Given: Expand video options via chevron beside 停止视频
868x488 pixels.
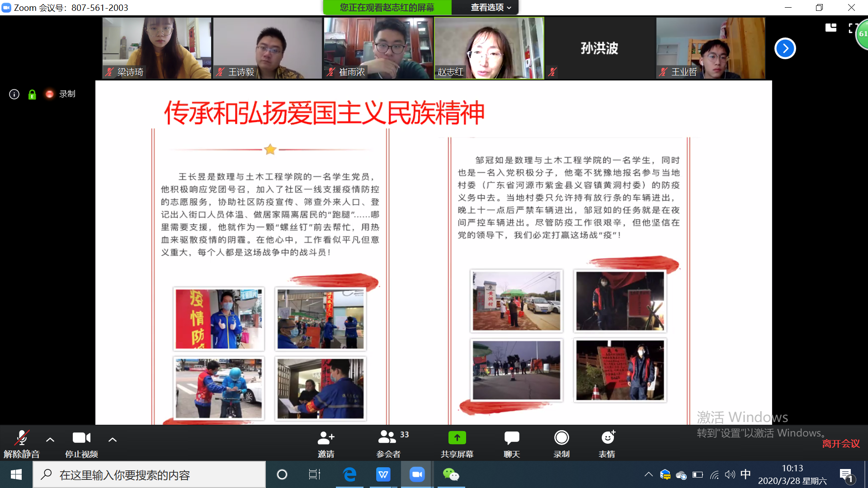Looking at the screenshot, I should pyautogui.click(x=112, y=439).
